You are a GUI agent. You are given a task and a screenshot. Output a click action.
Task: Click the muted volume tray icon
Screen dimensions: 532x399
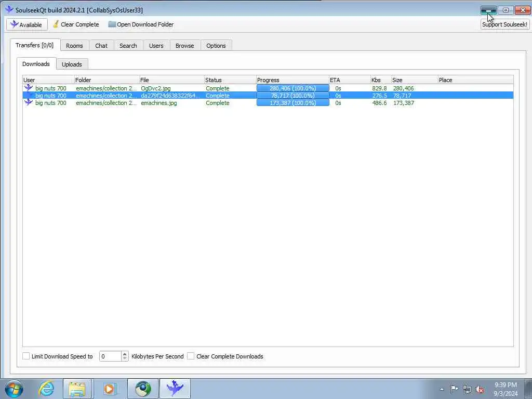coord(480,389)
